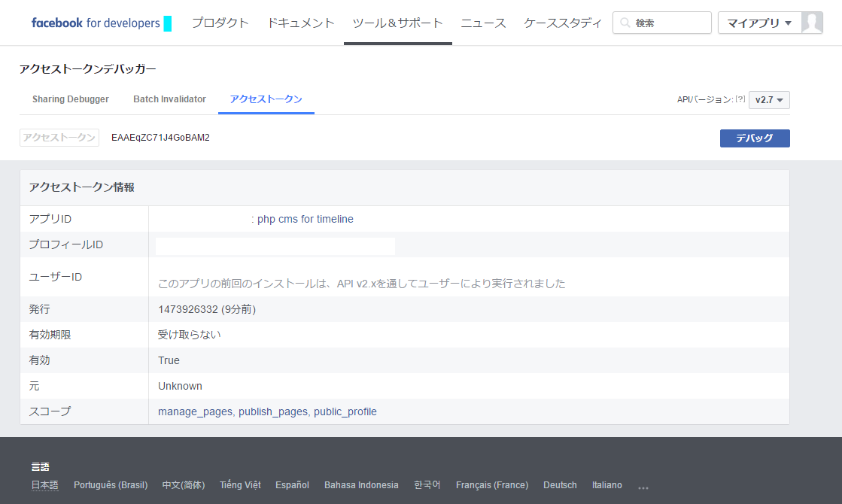
Task: Click the search magnifier icon
Action: coord(625,23)
